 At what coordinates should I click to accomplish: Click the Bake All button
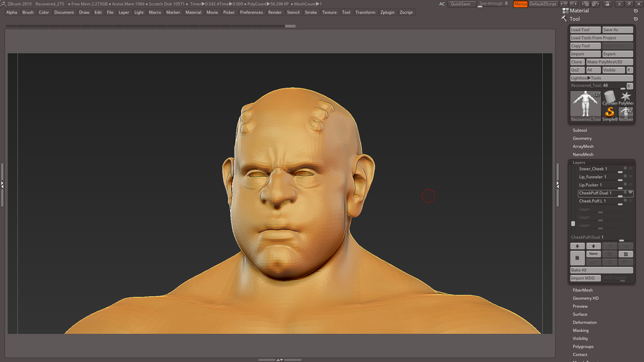pyautogui.click(x=602, y=270)
